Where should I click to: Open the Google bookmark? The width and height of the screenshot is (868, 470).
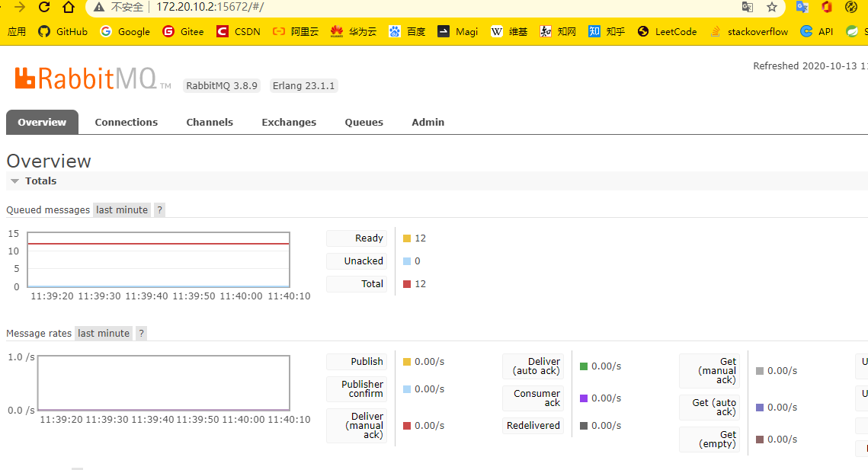point(125,31)
